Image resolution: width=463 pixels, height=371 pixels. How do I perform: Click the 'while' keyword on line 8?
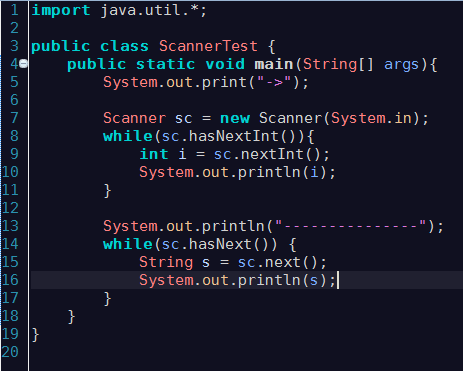point(128,136)
